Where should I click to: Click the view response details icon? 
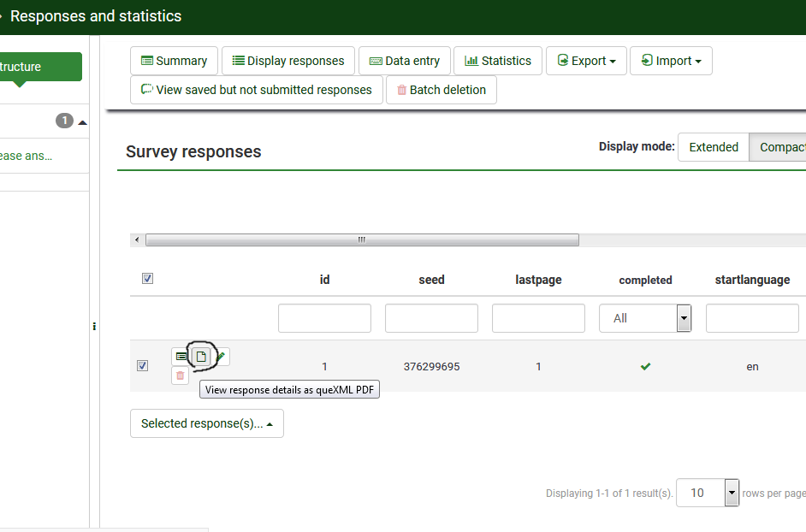[181, 357]
